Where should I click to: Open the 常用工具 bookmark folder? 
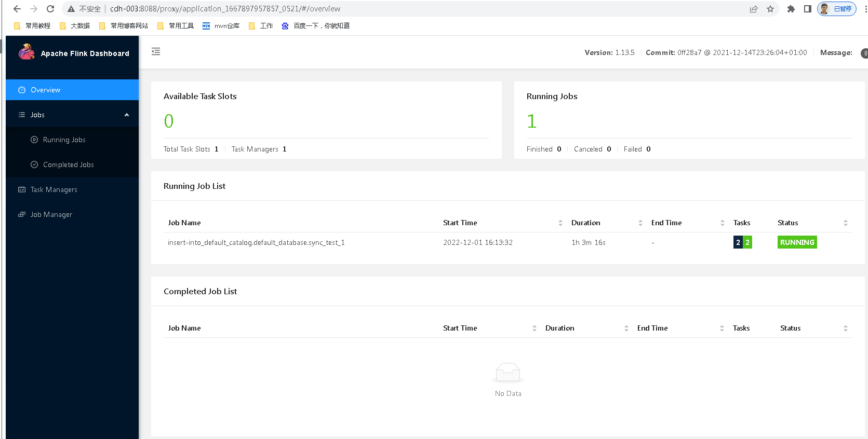(x=176, y=25)
